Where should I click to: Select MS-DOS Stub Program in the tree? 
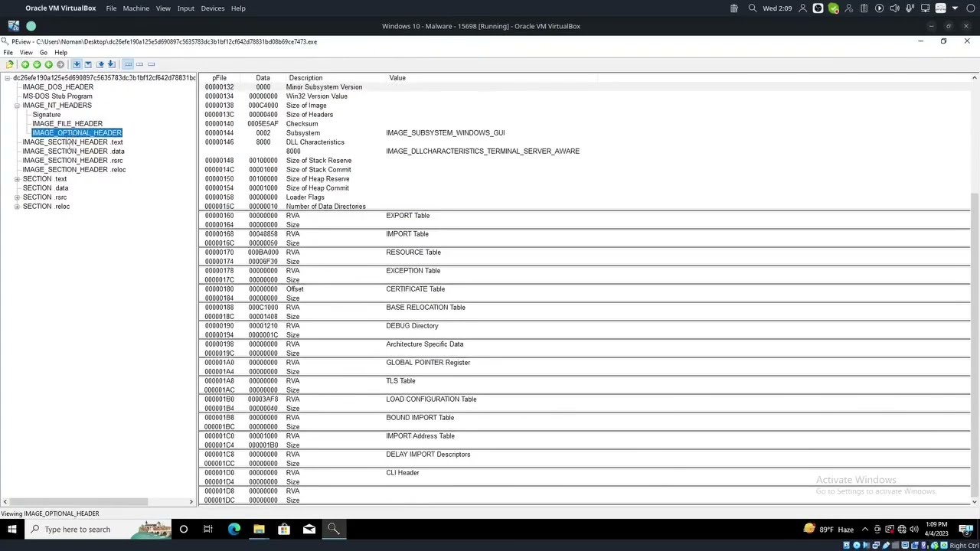57,96
